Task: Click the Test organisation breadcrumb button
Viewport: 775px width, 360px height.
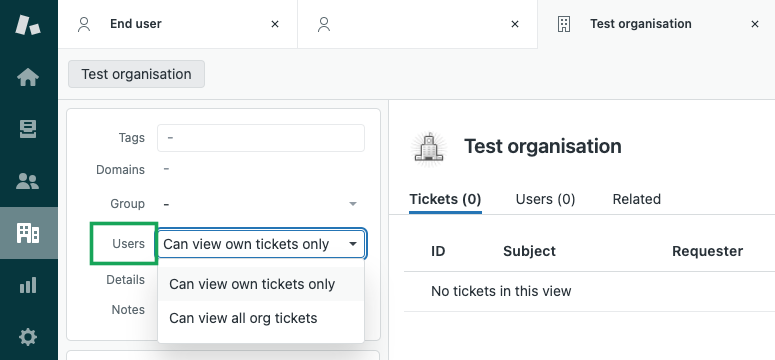Action: point(136,74)
